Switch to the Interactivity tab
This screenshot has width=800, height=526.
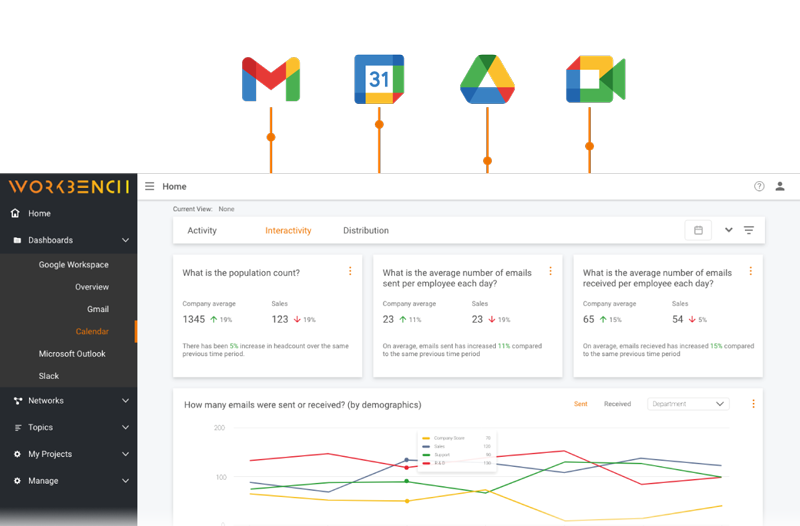288,231
